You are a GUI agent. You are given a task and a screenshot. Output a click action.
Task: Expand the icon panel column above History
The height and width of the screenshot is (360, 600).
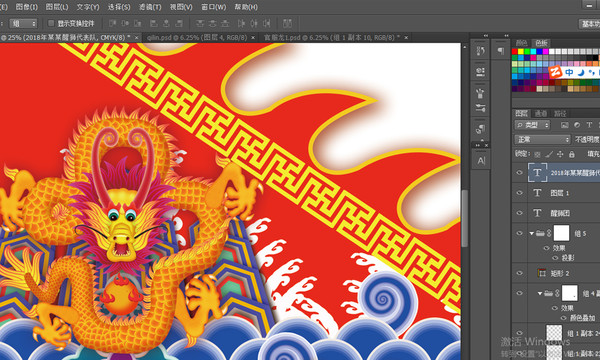(x=486, y=36)
